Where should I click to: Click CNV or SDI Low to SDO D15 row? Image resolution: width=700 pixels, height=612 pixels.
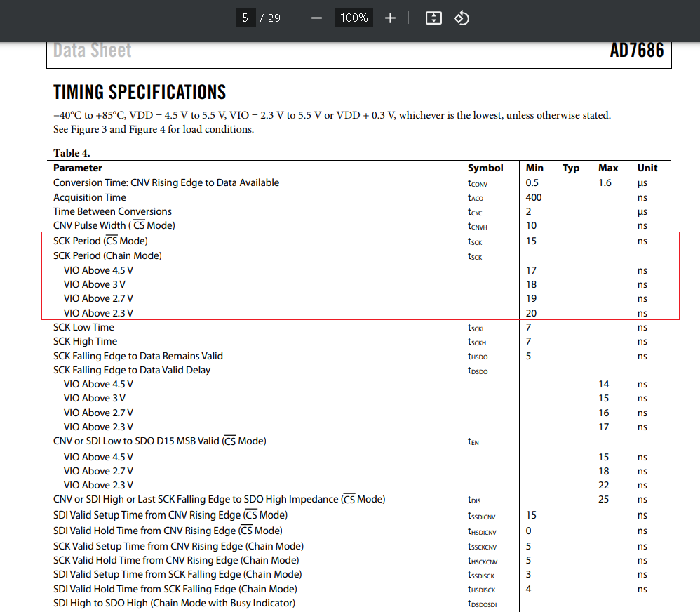[160, 441]
